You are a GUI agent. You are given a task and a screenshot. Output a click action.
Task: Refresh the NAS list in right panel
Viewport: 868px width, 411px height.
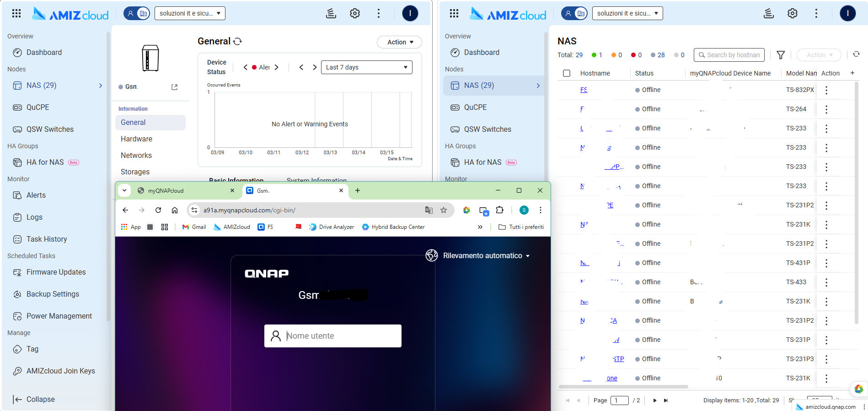pyautogui.click(x=856, y=54)
